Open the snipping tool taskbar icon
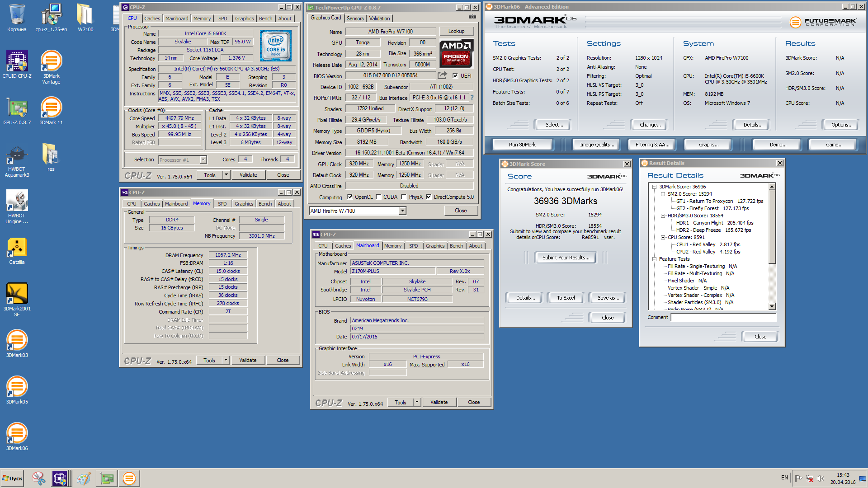This screenshot has height=488, width=868. tap(39, 478)
